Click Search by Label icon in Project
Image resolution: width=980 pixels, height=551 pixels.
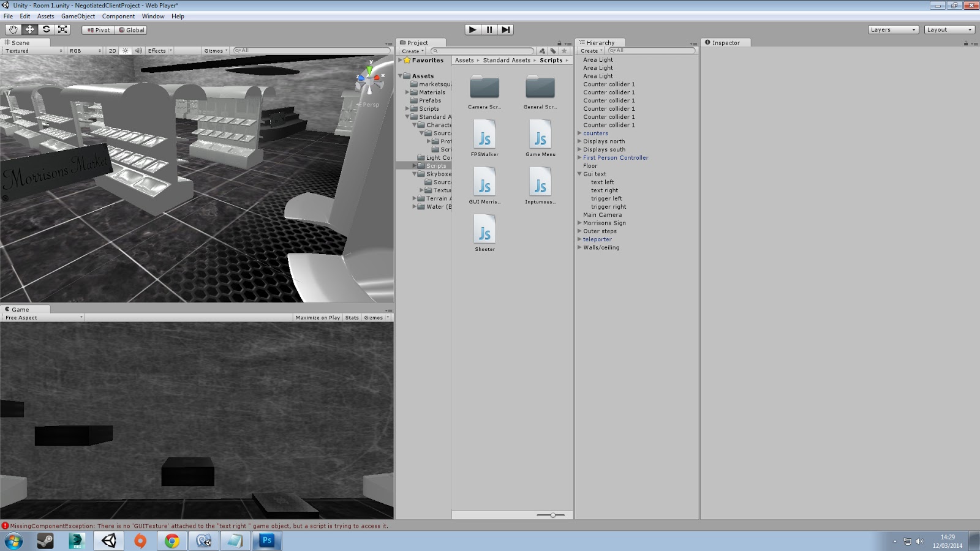click(553, 51)
